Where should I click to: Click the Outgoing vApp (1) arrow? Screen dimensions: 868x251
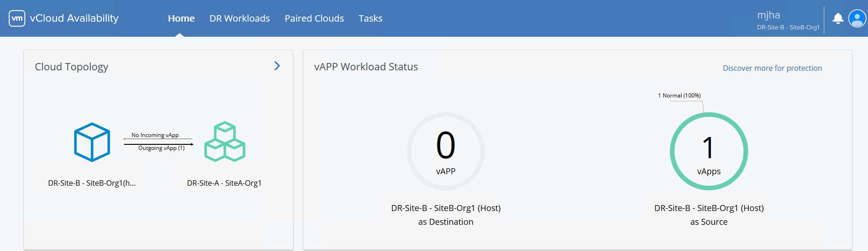(158, 145)
